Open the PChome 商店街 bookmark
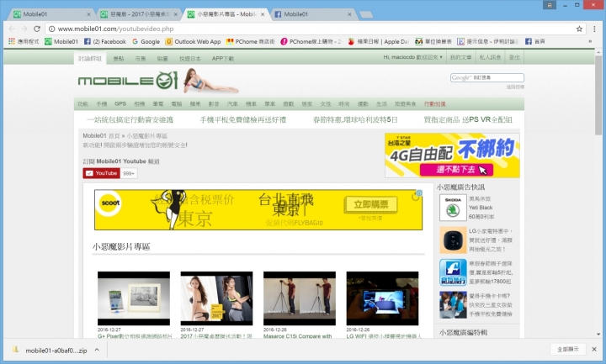 point(251,41)
